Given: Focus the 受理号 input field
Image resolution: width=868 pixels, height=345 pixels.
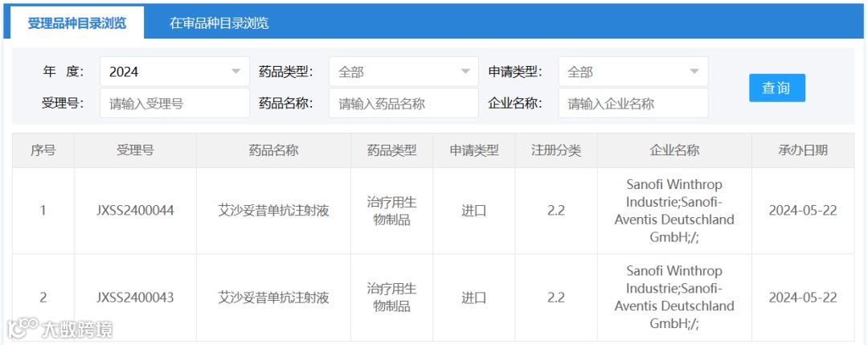Looking at the screenshot, I should pyautogui.click(x=174, y=103).
